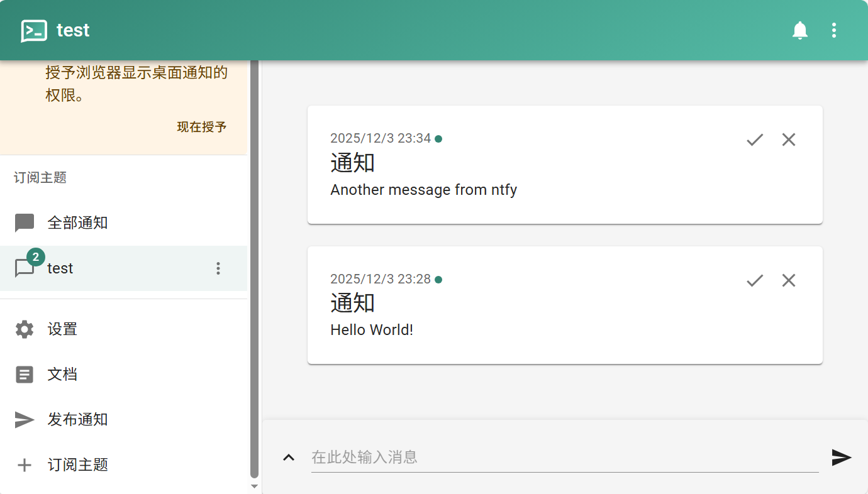Select 全部通知 in sidebar
This screenshot has height=494, width=868.
click(77, 222)
